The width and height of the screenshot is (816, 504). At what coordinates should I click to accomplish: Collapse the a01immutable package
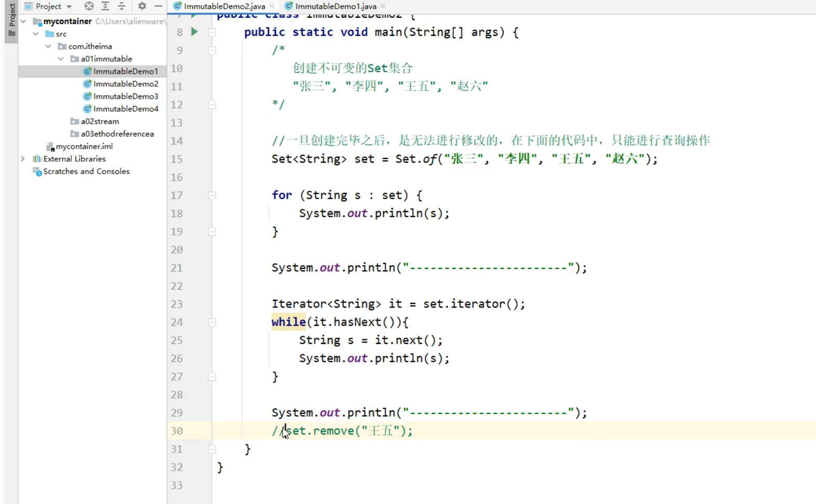[x=60, y=59]
